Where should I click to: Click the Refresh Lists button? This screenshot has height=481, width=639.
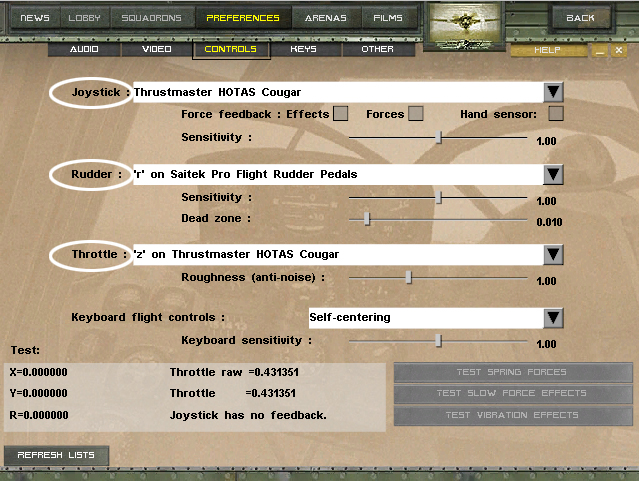pyautogui.click(x=56, y=455)
